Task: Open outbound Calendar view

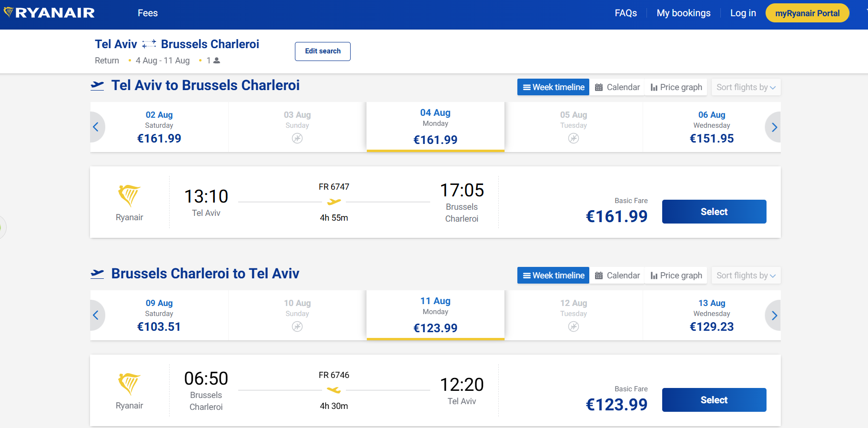Action: point(617,87)
